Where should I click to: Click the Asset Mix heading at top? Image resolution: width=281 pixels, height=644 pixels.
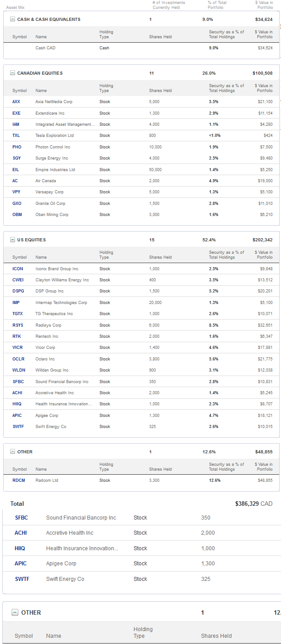point(16,8)
